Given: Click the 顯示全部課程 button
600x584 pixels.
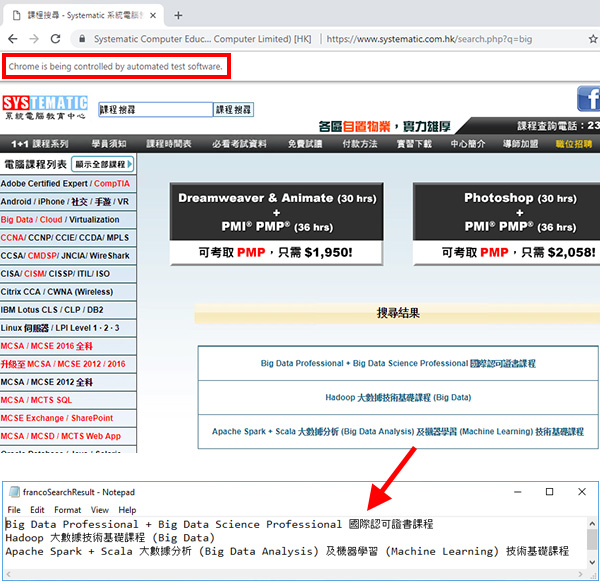Looking at the screenshot, I should 103,165.
